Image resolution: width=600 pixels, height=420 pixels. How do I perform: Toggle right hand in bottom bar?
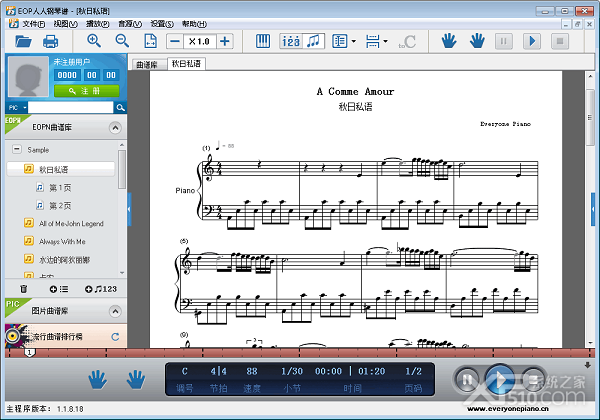coord(136,379)
